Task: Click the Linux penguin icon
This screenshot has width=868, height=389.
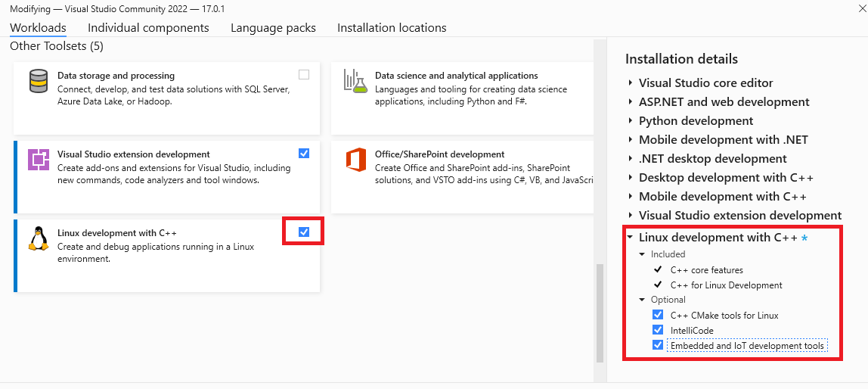Action: coord(39,239)
